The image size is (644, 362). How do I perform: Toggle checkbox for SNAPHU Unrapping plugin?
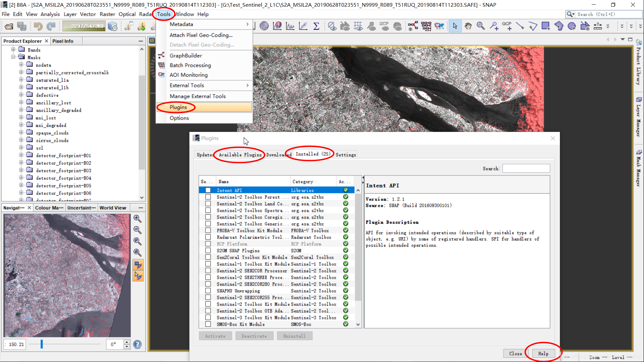208,291
